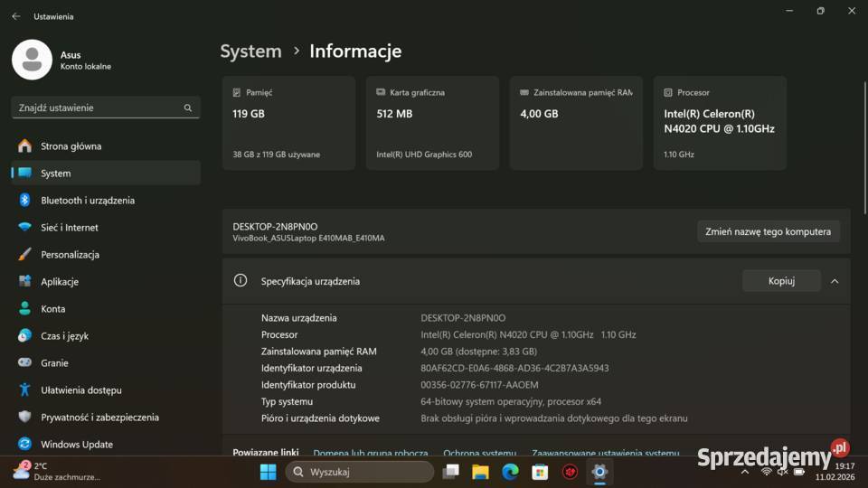
Task: Open the clock showing 19:17 11.02.2026
Action: [x=835, y=472]
